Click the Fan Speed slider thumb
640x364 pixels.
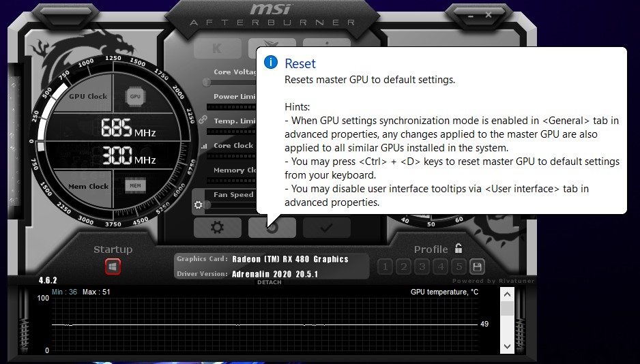pos(207,204)
